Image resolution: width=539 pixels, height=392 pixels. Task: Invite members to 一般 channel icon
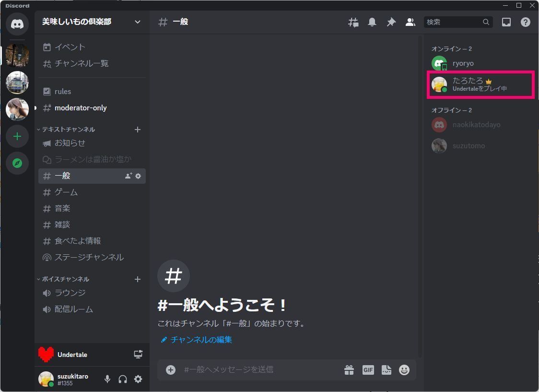(129, 176)
